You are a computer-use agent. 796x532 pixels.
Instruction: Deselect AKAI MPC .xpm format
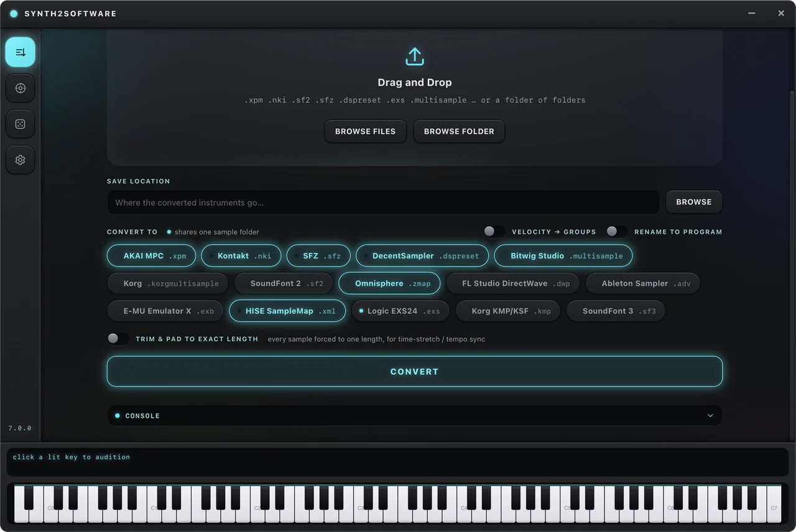pyautogui.click(x=151, y=256)
